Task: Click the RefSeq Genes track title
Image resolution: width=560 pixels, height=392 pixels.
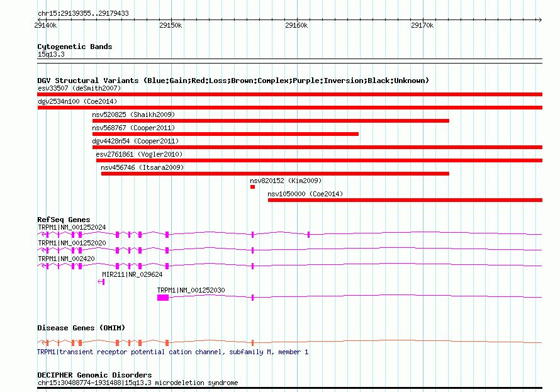Action: coord(64,220)
